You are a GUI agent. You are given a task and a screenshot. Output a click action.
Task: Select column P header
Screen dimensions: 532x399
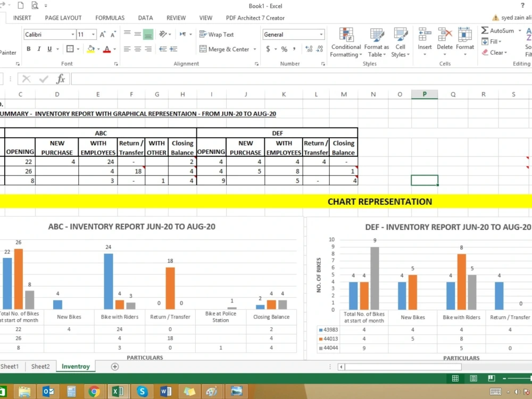click(x=425, y=94)
